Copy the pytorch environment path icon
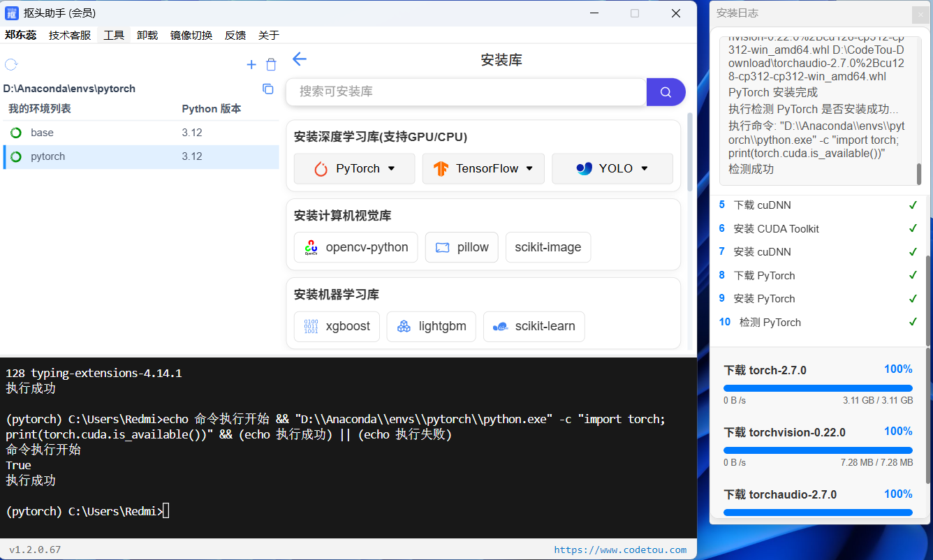 (x=267, y=89)
